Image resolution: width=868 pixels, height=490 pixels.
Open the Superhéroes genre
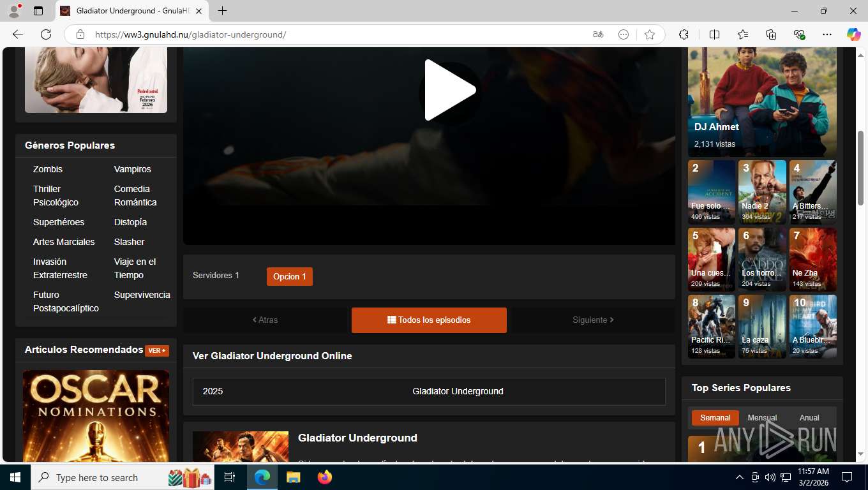click(x=59, y=222)
